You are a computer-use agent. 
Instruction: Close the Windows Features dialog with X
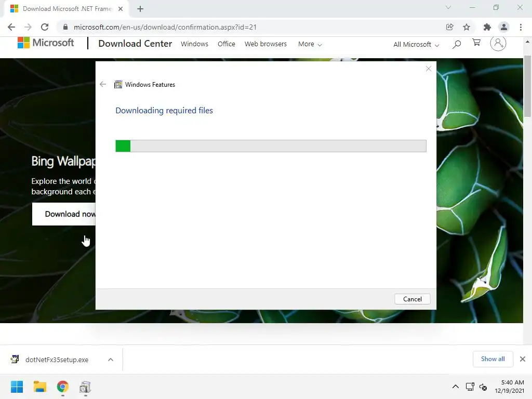click(x=429, y=69)
